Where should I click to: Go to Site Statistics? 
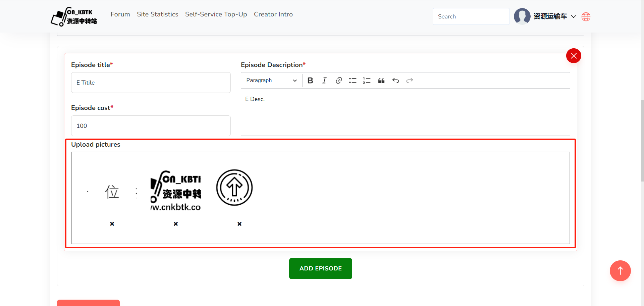point(157,14)
